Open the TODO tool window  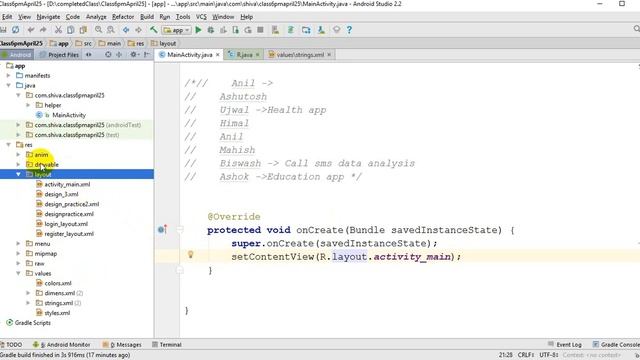tap(11, 344)
